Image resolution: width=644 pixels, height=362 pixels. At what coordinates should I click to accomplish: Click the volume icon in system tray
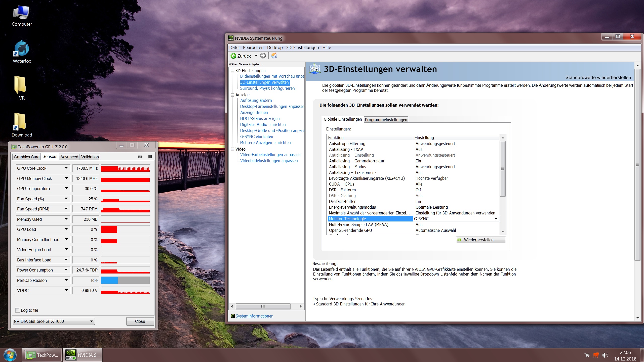pyautogui.click(x=605, y=355)
